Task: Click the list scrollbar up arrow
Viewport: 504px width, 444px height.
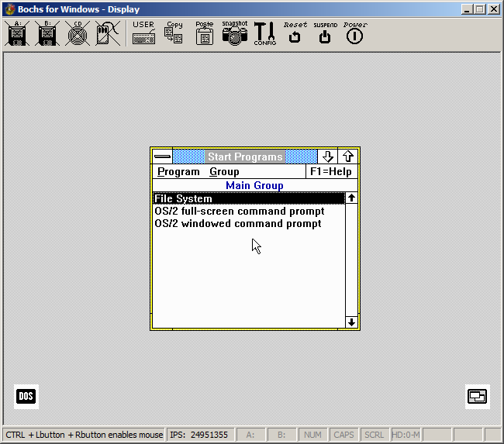Action: (x=351, y=198)
